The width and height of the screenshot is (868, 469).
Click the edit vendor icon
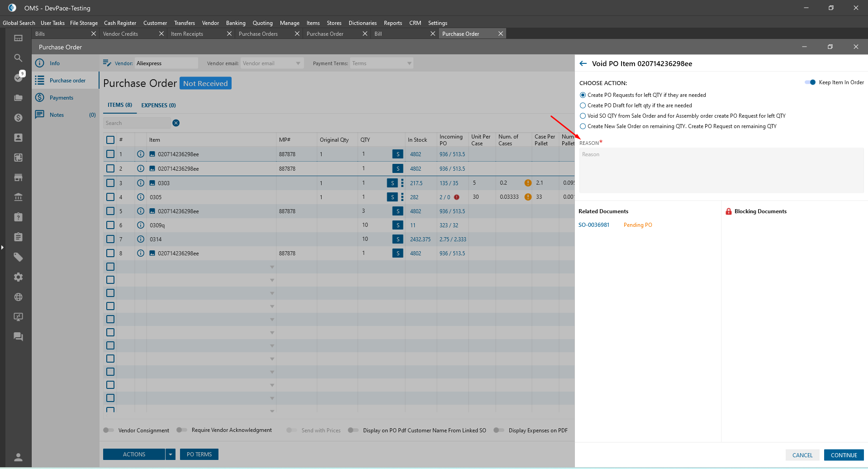107,63
